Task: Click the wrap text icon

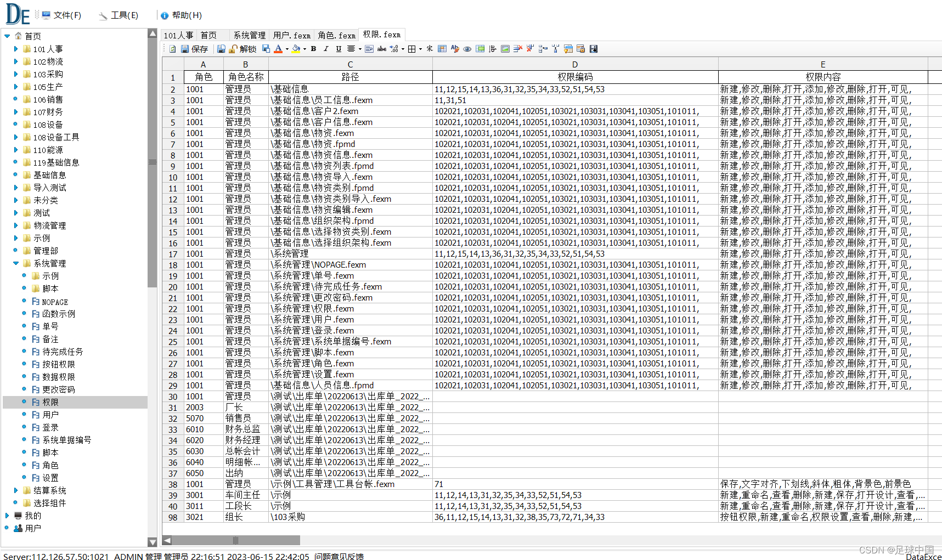Action: [x=369, y=49]
